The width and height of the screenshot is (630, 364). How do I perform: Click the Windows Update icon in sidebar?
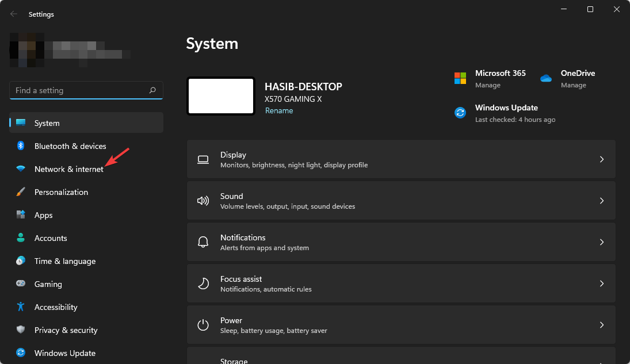(21, 353)
